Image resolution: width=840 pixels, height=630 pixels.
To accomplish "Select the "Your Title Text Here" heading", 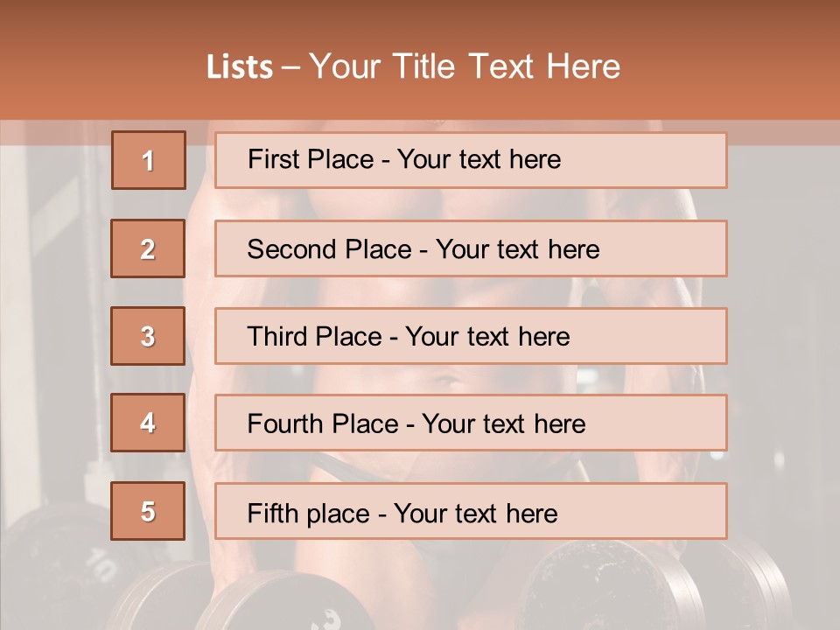I will [465, 66].
